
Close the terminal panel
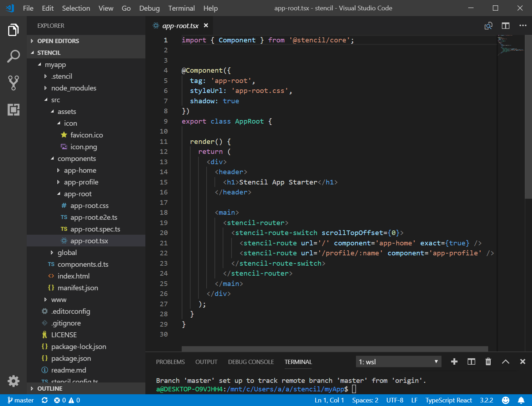click(522, 362)
